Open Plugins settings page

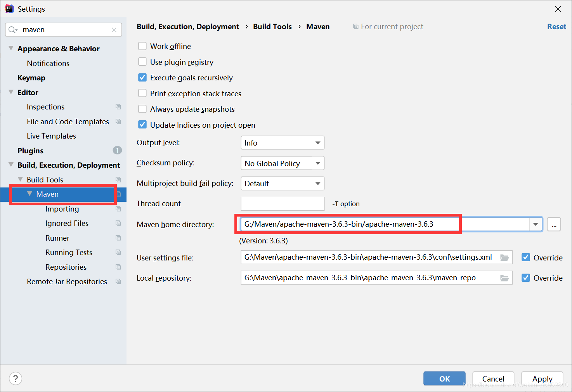tap(30, 151)
